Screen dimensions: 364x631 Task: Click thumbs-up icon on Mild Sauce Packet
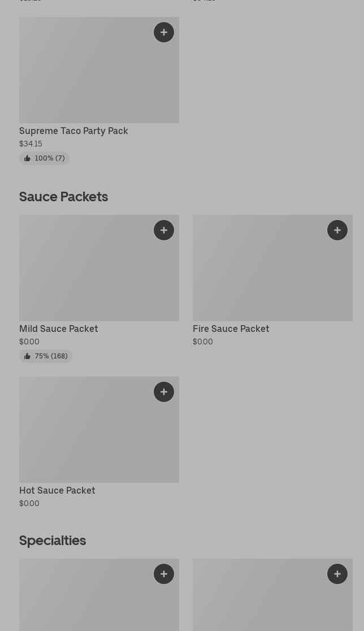(27, 356)
